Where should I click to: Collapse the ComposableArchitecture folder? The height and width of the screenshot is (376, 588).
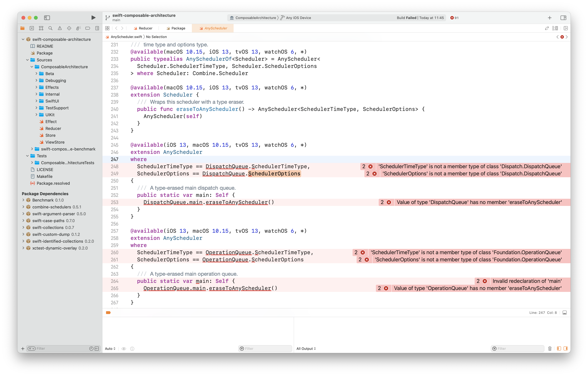click(x=32, y=67)
